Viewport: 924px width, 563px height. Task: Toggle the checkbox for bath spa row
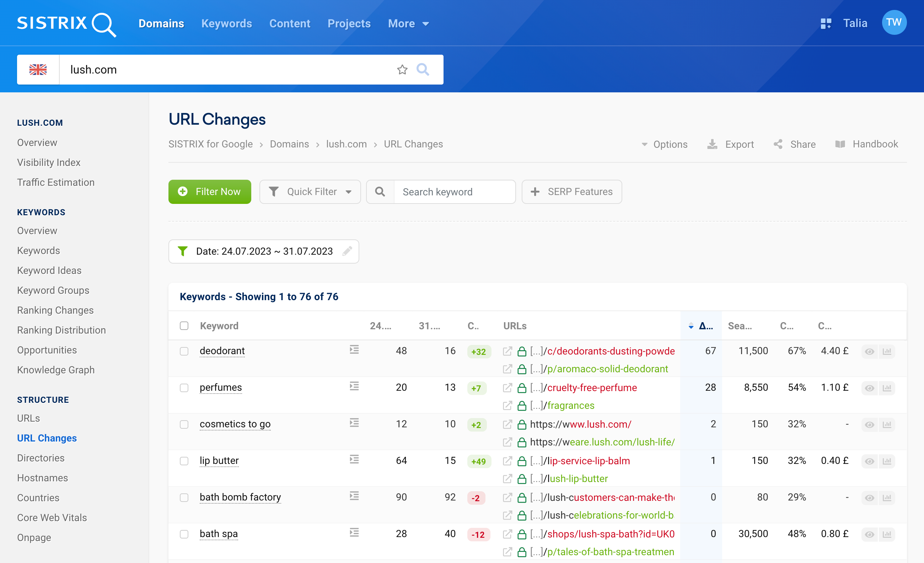click(184, 534)
